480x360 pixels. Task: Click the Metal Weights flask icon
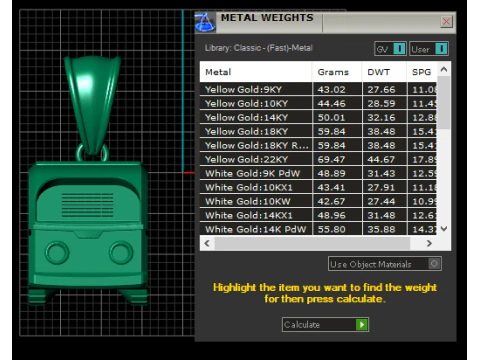tap(205, 22)
